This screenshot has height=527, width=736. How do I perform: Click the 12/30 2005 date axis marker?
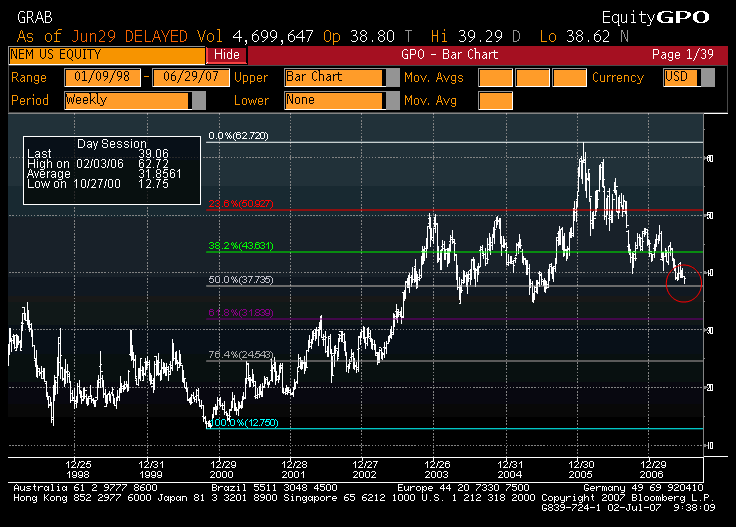pyautogui.click(x=581, y=469)
